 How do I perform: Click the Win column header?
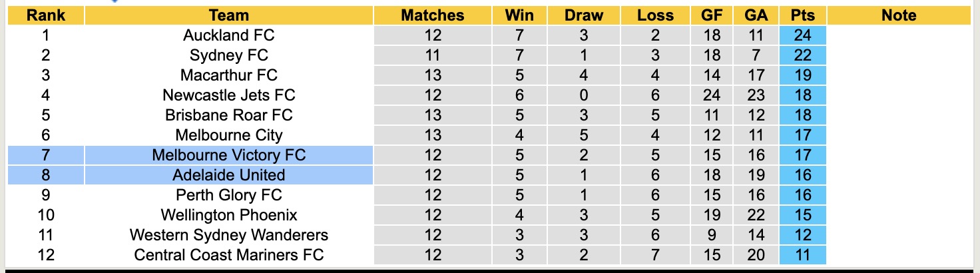click(x=519, y=15)
